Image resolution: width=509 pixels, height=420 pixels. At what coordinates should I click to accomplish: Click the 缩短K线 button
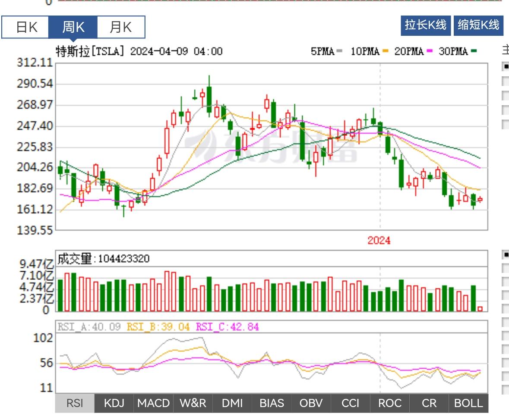(x=478, y=25)
